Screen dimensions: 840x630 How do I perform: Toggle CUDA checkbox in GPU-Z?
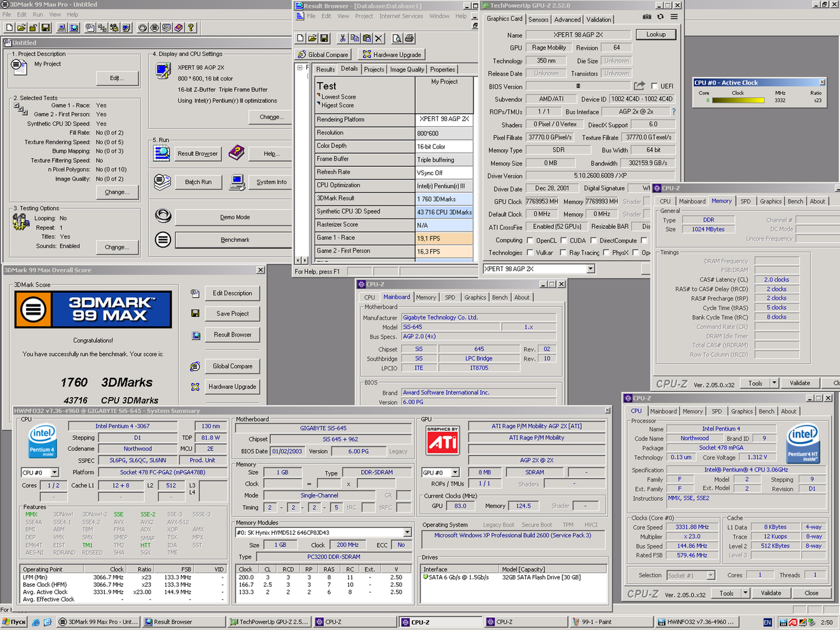coord(564,240)
